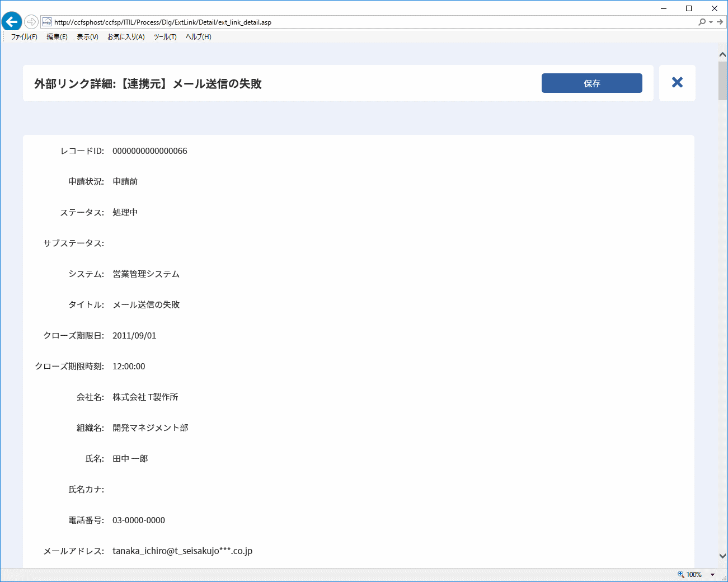Open the ヘルプ(H) menu

(x=199, y=37)
